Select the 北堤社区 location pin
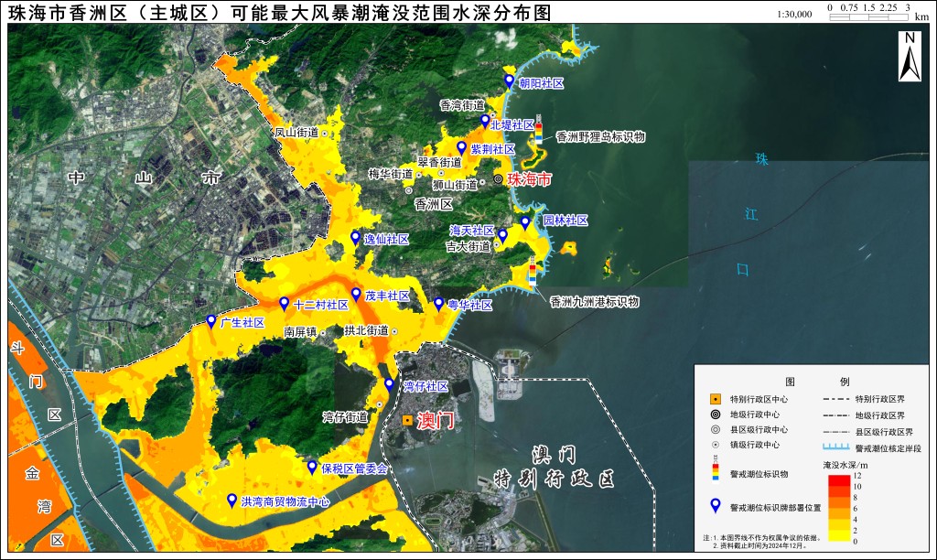 pos(485,122)
